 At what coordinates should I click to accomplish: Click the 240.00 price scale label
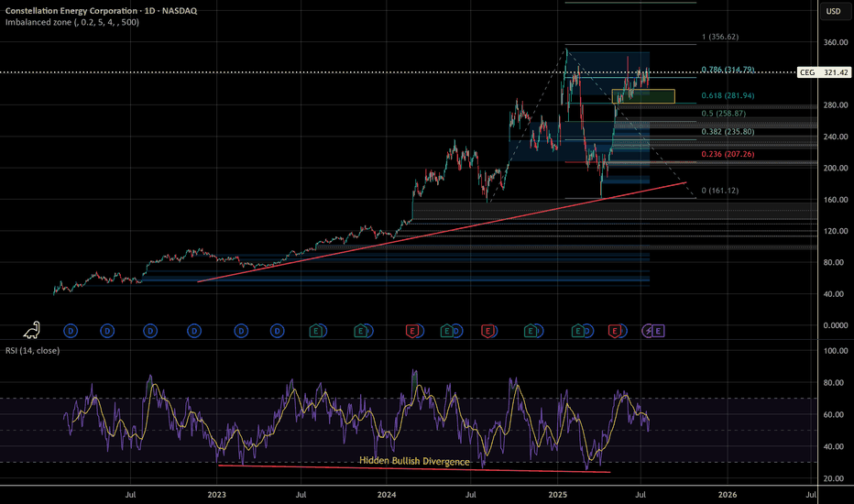point(836,137)
